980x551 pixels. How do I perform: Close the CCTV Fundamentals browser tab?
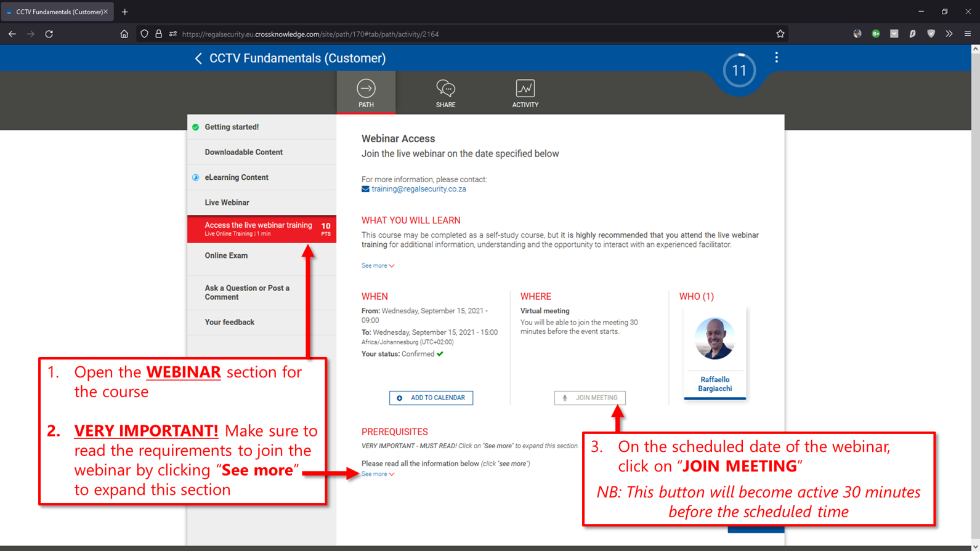[x=105, y=12]
